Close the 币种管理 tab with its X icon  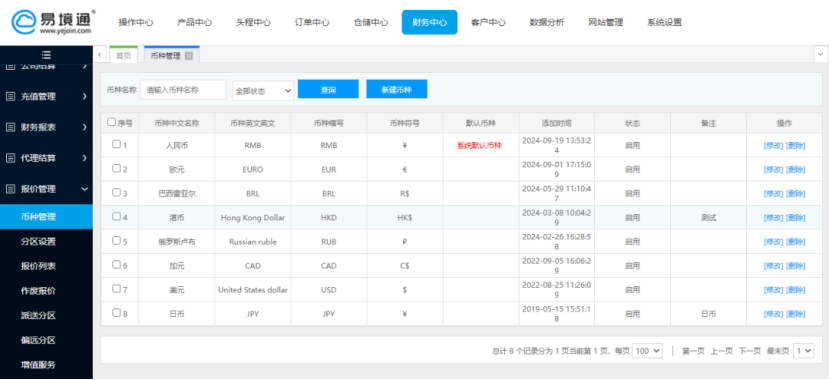188,56
